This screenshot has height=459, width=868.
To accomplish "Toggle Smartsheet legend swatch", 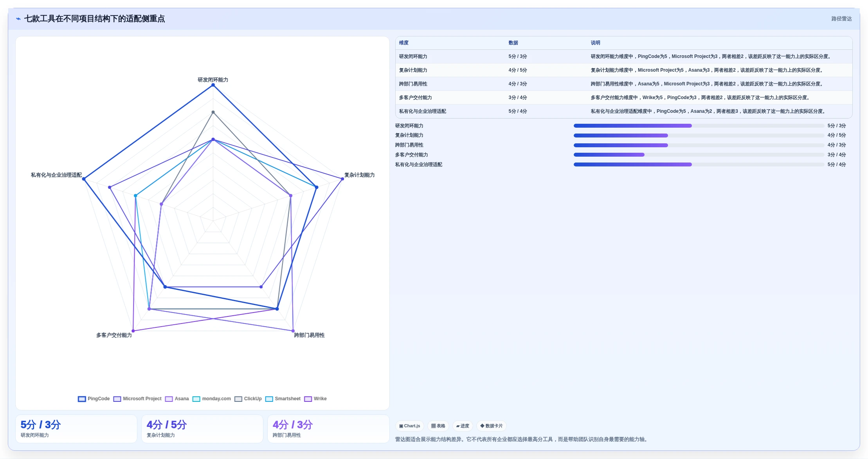I will coord(269,399).
